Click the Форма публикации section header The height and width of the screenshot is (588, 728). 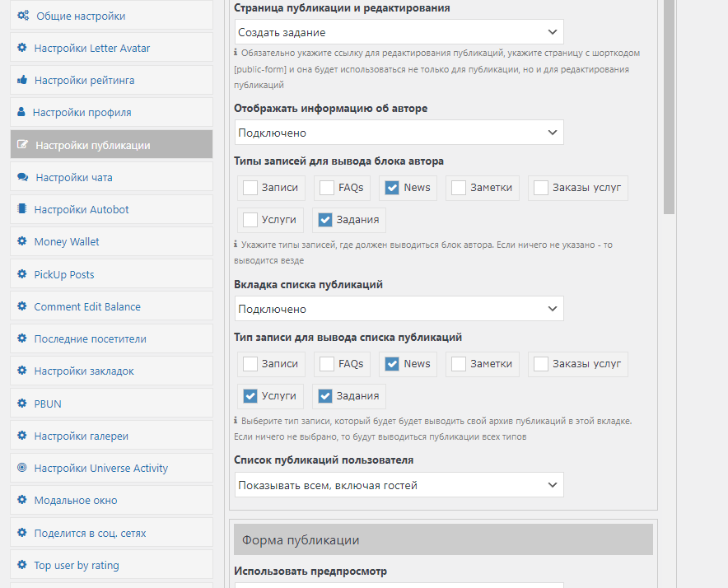[443, 540]
